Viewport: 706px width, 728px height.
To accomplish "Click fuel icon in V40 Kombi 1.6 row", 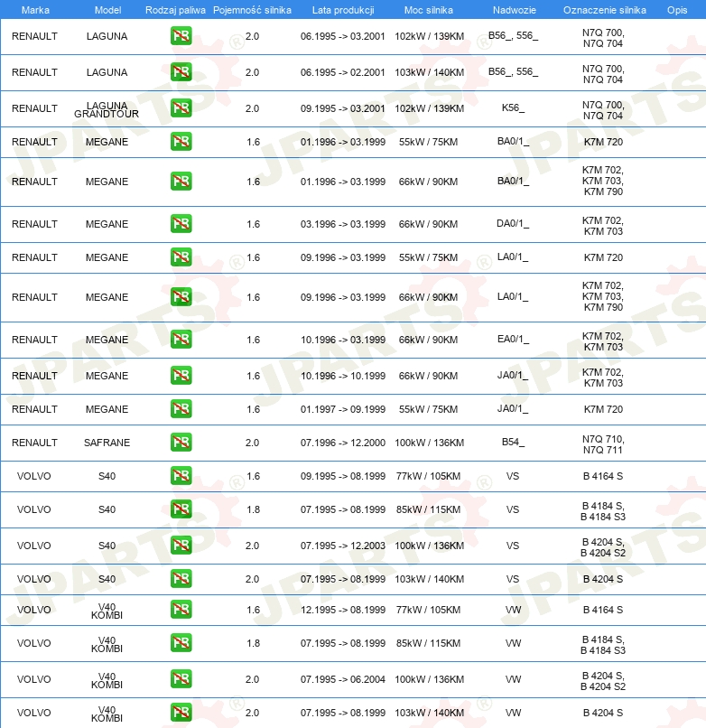I will click(x=181, y=610).
